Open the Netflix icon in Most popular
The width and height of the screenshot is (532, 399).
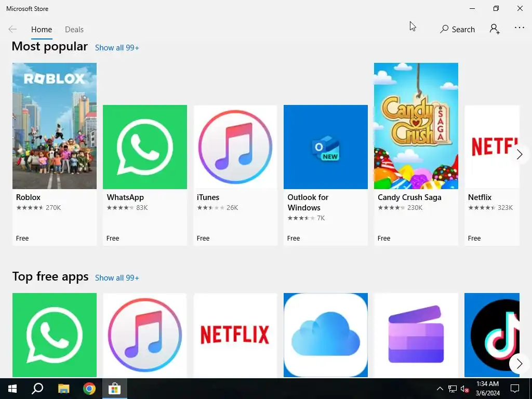(492, 147)
